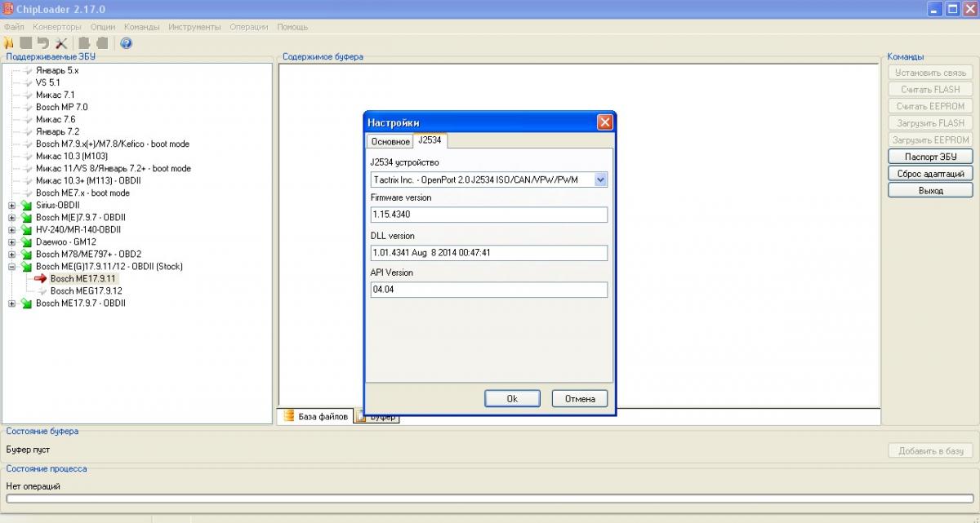Click the curved undo-arrow toolbar icon

[x=42, y=42]
